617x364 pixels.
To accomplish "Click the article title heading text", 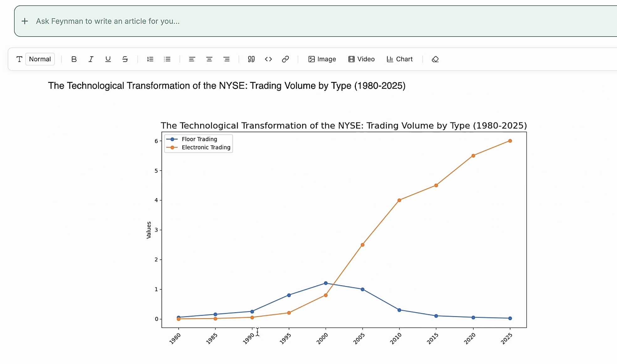I will click(x=227, y=86).
